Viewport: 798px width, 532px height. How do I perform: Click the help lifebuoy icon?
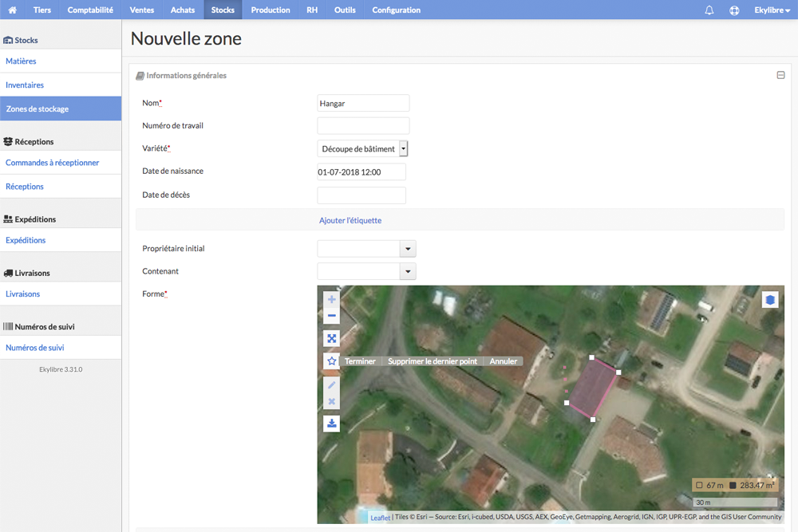coord(734,10)
